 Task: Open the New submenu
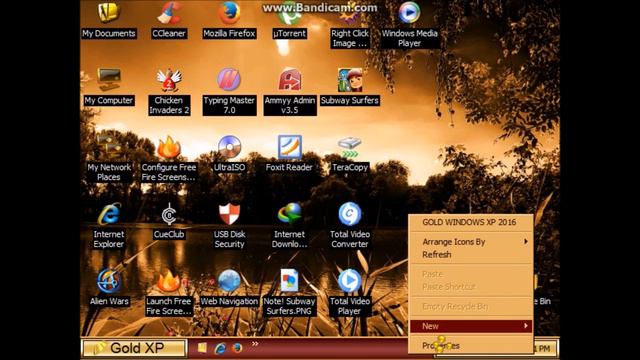pos(471,326)
